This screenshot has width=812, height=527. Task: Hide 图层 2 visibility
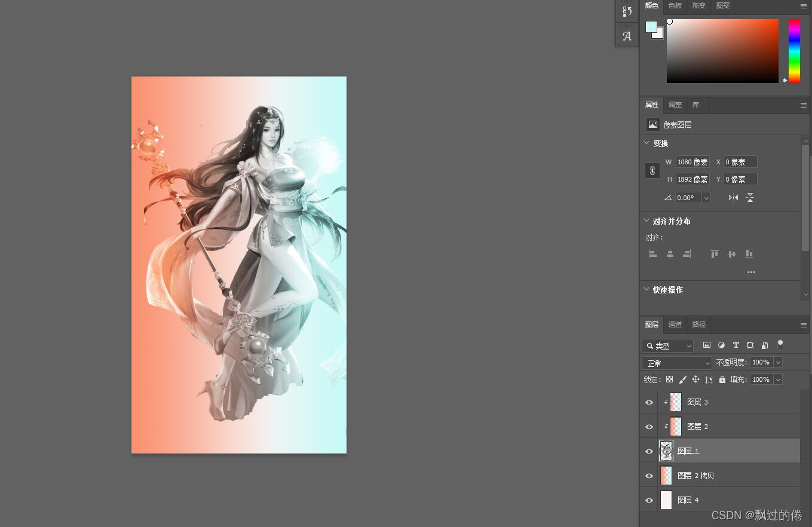(x=649, y=427)
